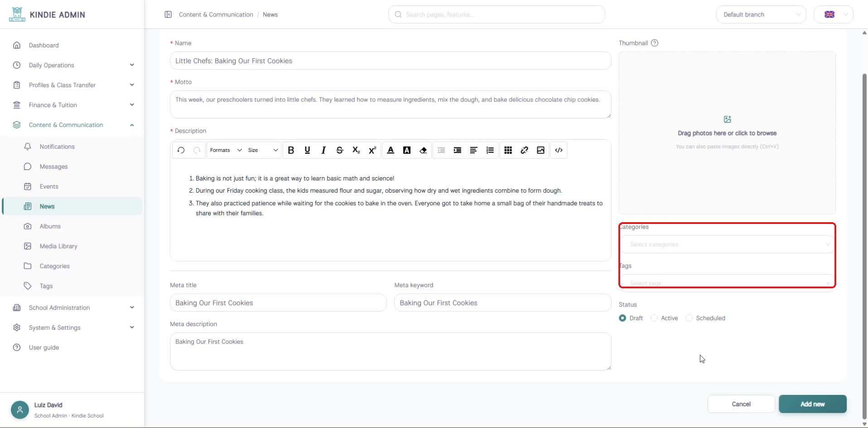
Task: Apply italic formatting
Action: [323, 150]
